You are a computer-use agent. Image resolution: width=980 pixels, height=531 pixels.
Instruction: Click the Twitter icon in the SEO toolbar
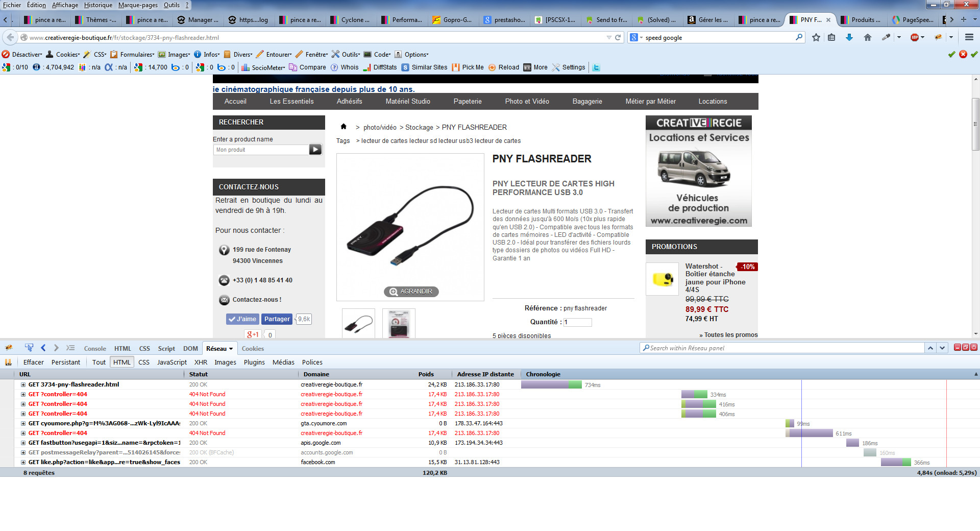[596, 67]
